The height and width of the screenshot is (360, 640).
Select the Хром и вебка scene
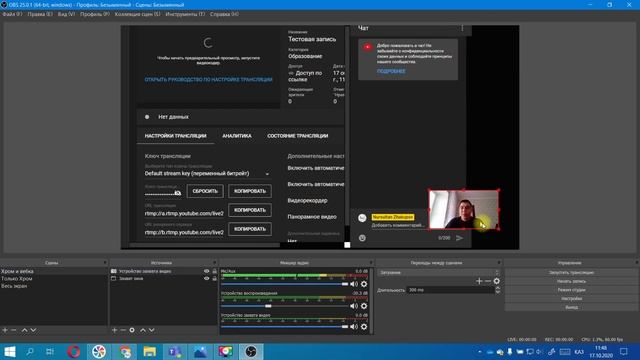[x=53, y=271]
